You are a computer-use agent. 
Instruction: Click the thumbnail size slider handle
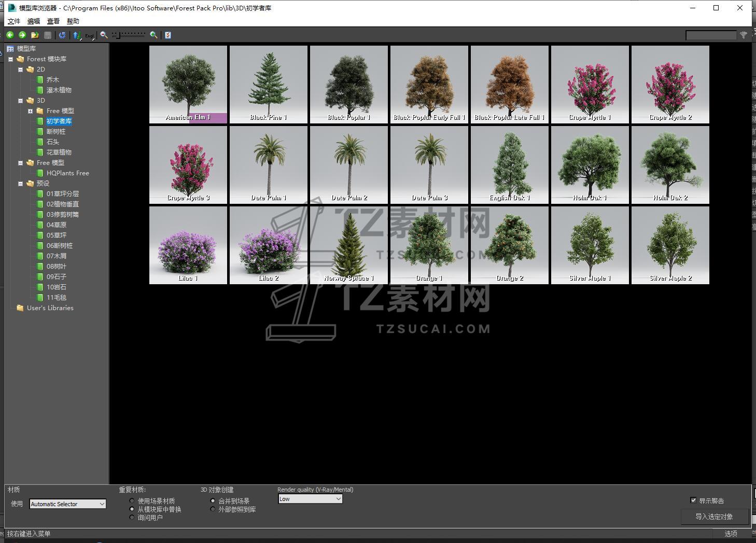(118, 35)
